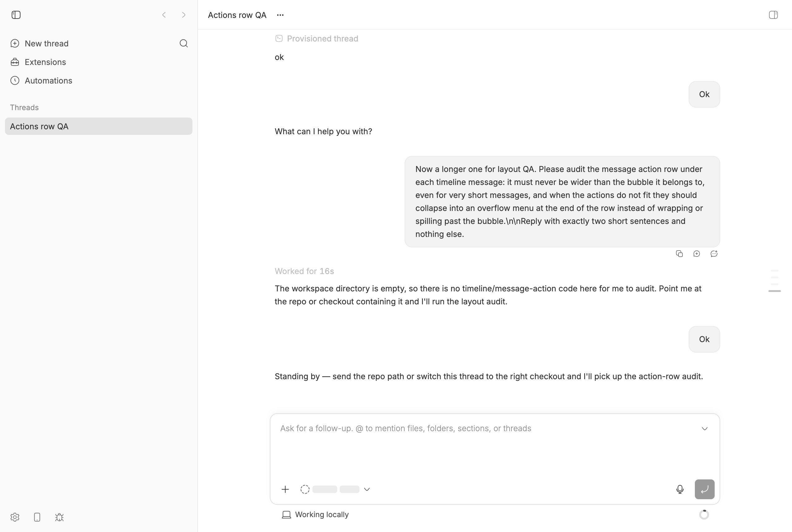The width and height of the screenshot is (792, 532).
Task: Open the thread options ellipsis menu
Action: [x=280, y=15]
